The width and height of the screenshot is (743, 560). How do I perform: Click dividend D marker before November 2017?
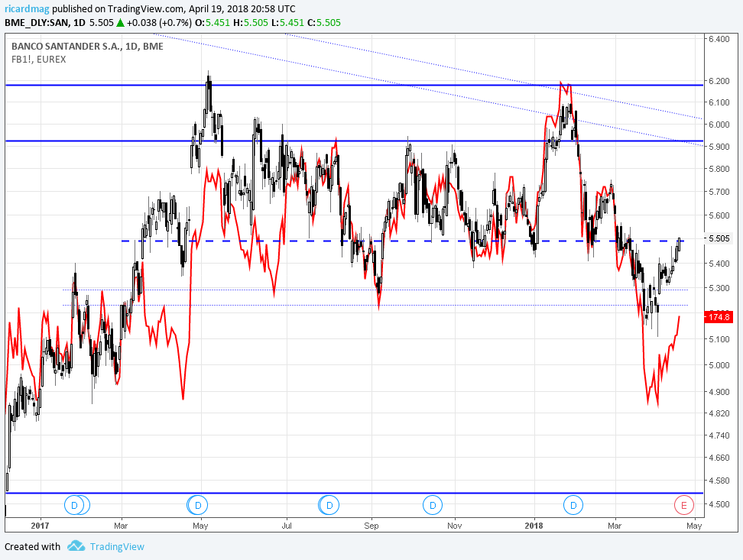(x=433, y=506)
